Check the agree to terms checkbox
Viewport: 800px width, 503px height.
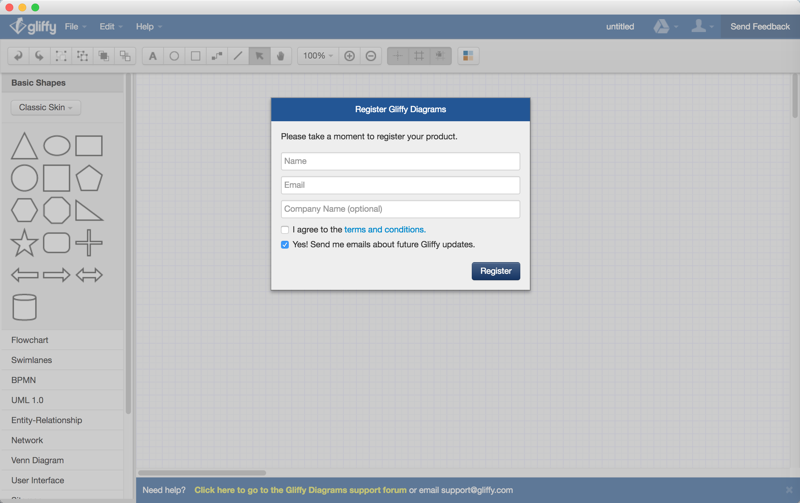click(x=285, y=230)
